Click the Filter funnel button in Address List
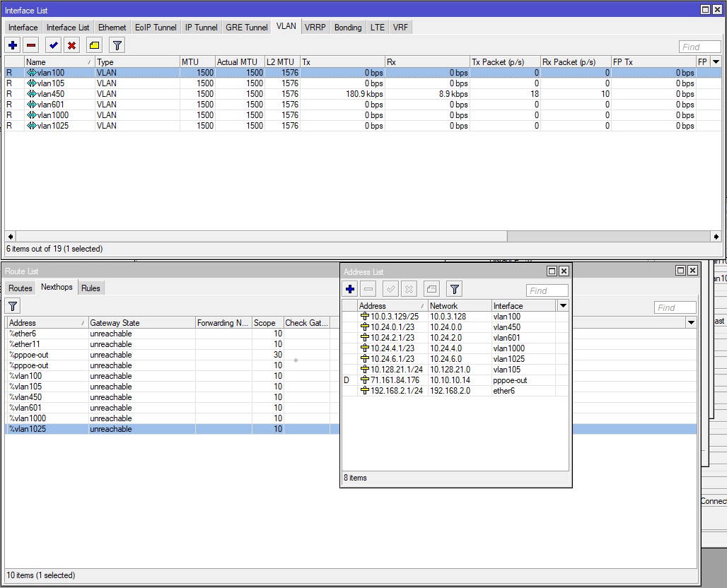Image resolution: width=727 pixels, height=588 pixels. point(454,289)
